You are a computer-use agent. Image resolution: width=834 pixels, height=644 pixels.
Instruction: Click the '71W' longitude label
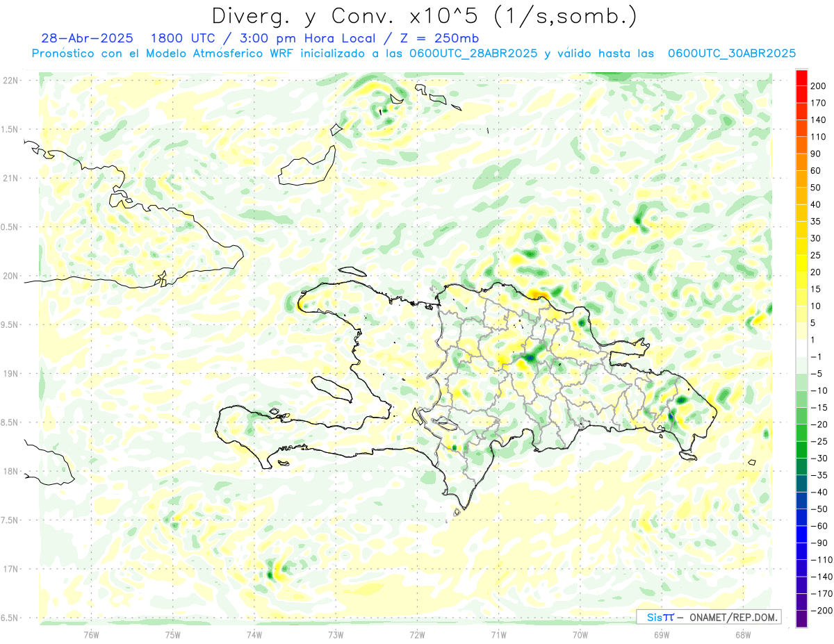pos(498,635)
